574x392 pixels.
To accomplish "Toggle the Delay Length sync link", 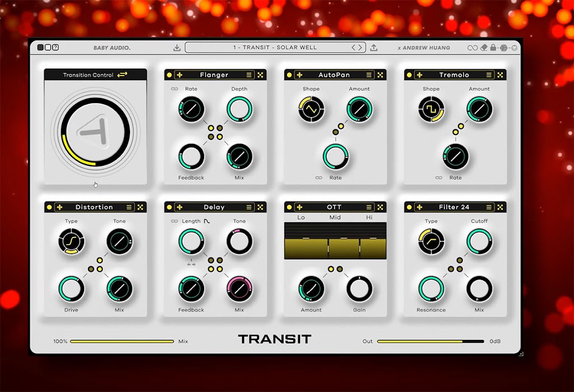I will pos(175,221).
